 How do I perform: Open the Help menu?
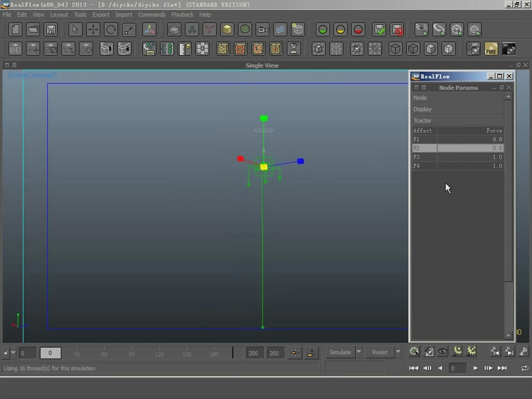point(205,15)
